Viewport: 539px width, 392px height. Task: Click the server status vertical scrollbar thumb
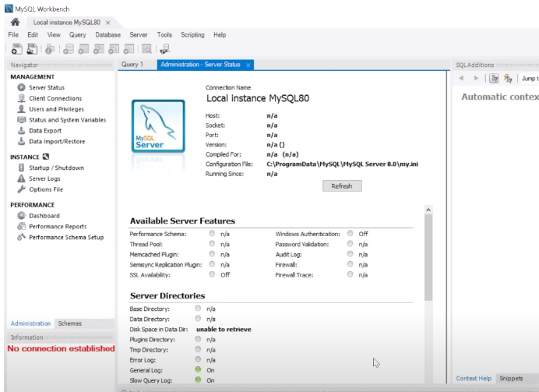pyautogui.click(x=428, y=258)
